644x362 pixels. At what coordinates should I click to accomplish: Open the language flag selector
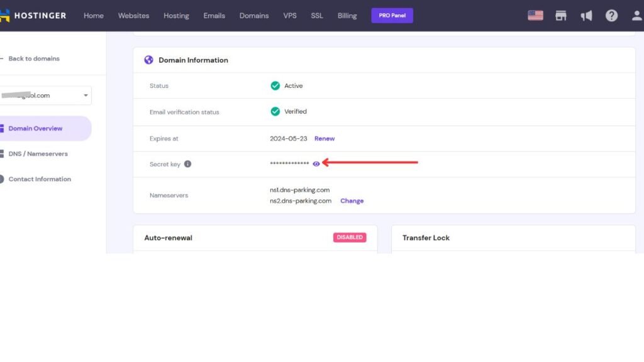[535, 16]
